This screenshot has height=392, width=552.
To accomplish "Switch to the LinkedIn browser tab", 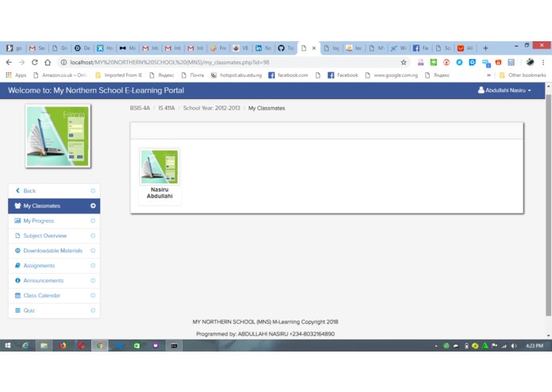I will click(264, 48).
